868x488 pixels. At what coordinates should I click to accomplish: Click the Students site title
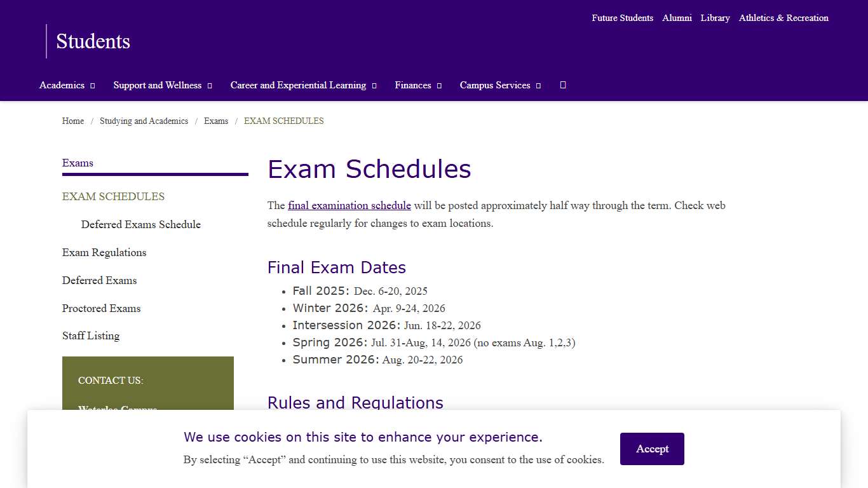(x=93, y=41)
